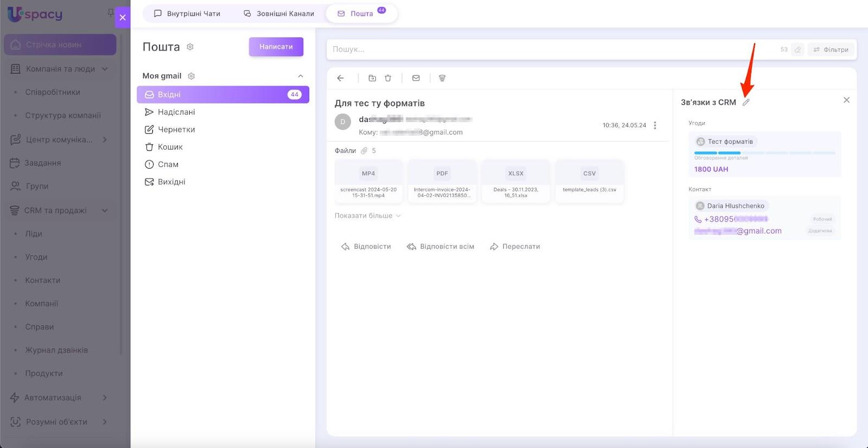The height and width of the screenshot is (448, 868).
Task: Click the eraser icon in the search bar
Action: click(797, 49)
